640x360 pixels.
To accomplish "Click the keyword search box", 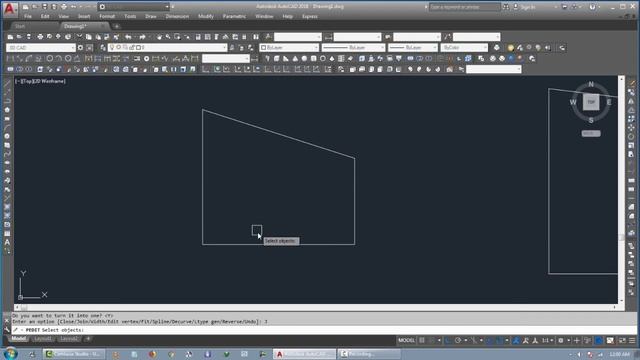I will tap(464, 7).
